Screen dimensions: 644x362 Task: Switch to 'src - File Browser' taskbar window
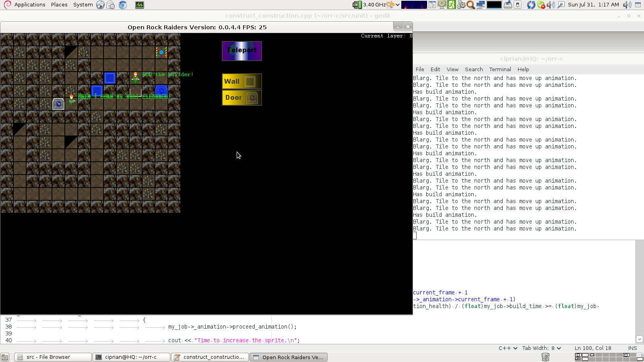[x=53, y=357]
